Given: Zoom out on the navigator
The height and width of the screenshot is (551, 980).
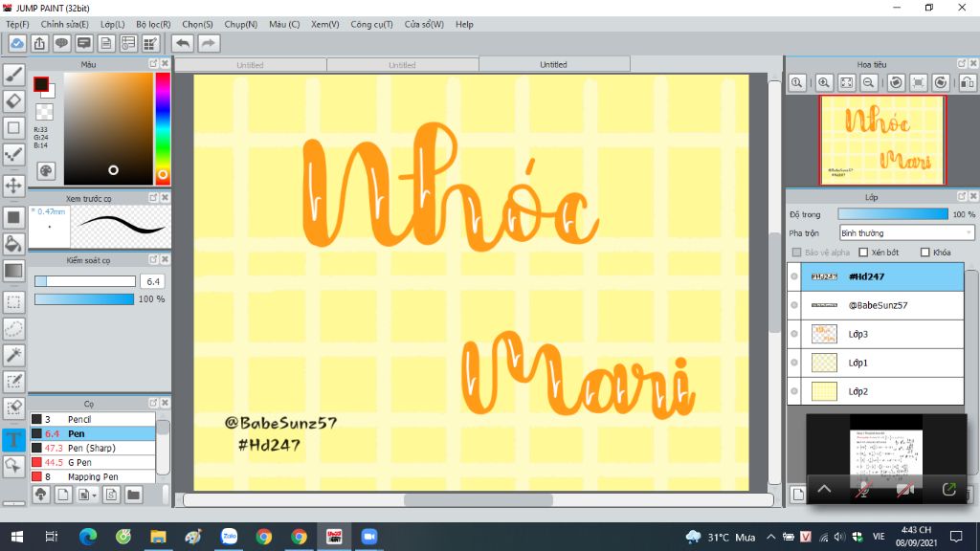Looking at the screenshot, I should [868, 82].
